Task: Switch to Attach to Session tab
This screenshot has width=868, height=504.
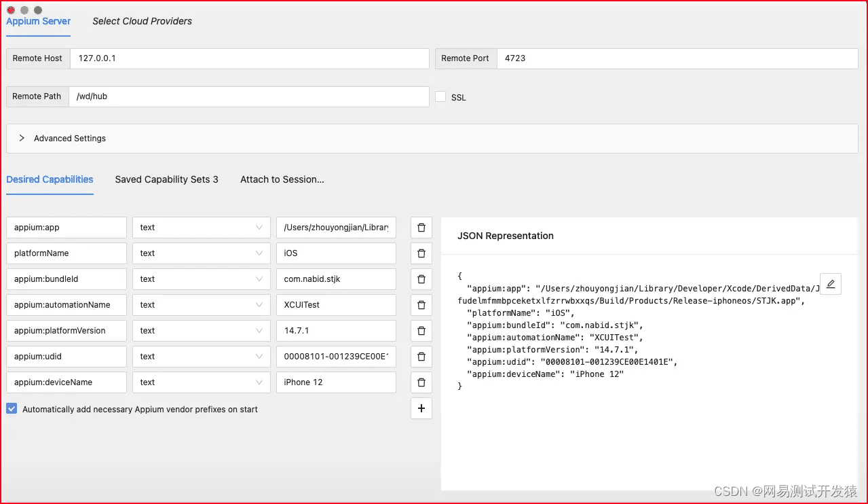Action: pyautogui.click(x=282, y=179)
